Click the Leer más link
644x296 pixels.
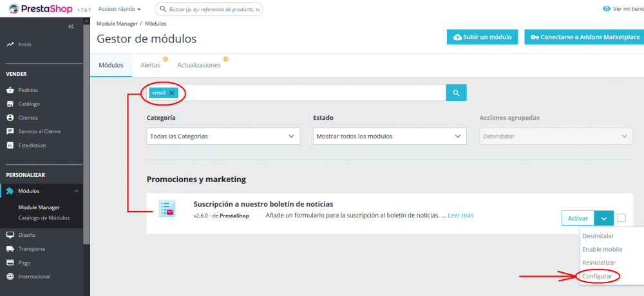pos(460,215)
